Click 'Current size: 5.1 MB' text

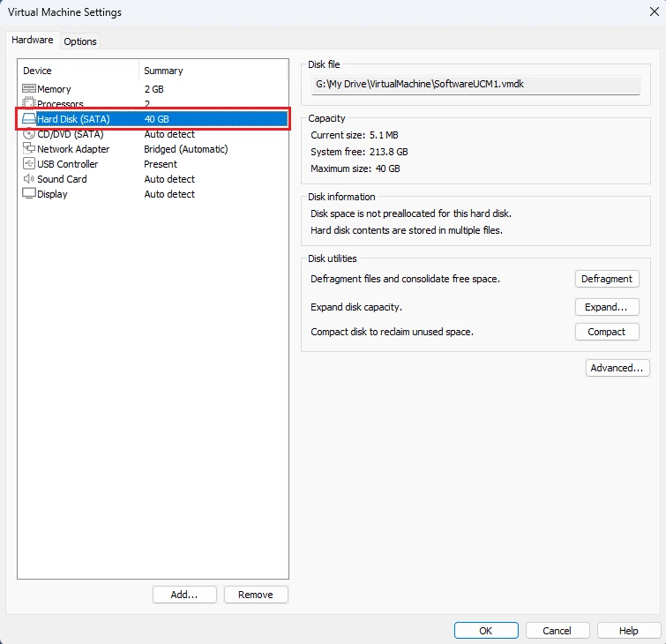pyautogui.click(x=355, y=135)
